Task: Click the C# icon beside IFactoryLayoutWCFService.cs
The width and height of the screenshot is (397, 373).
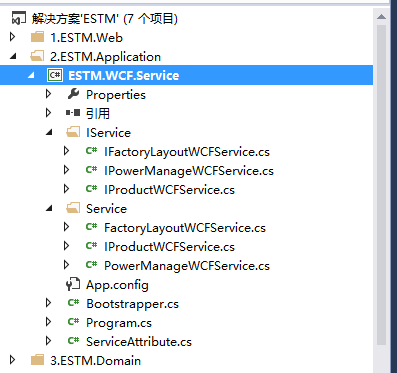Action: click(x=91, y=151)
